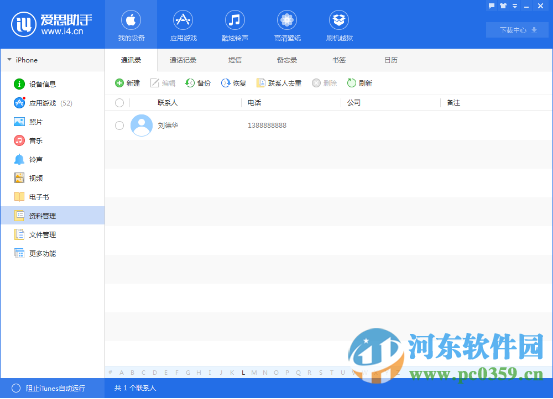Switch to the 短信 (Messages) tab

235,60
